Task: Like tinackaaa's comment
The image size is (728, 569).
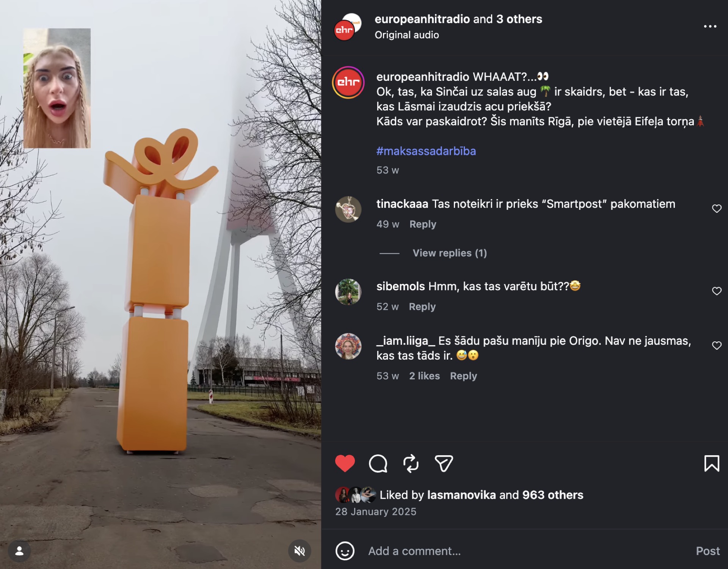Action: point(717,209)
